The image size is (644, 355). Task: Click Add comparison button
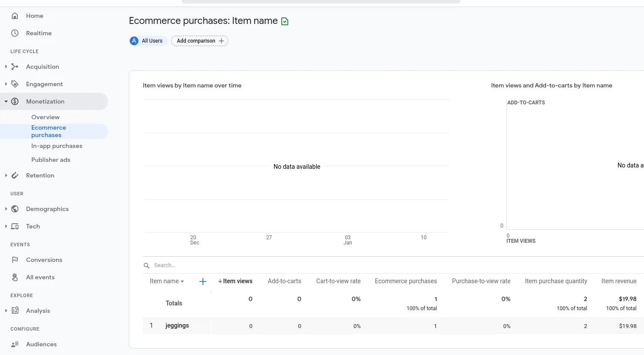tap(199, 41)
